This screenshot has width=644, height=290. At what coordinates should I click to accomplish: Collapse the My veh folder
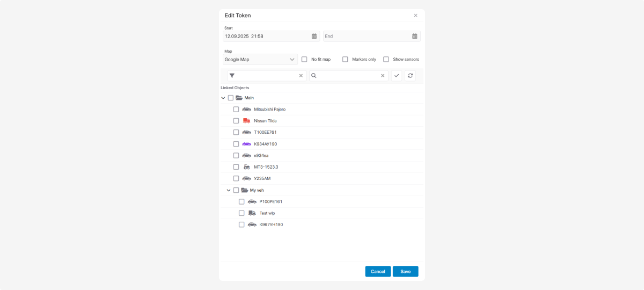coord(229,190)
